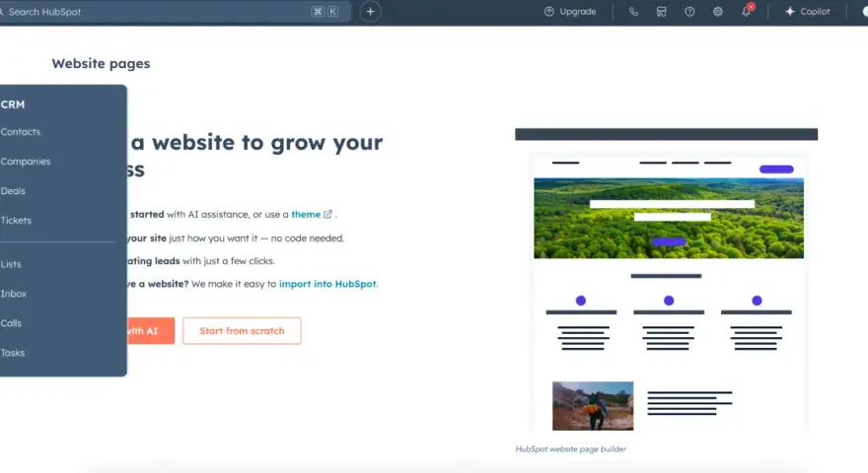This screenshot has width=868, height=473.
Task: Open the theme link
Action: [x=306, y=214]
